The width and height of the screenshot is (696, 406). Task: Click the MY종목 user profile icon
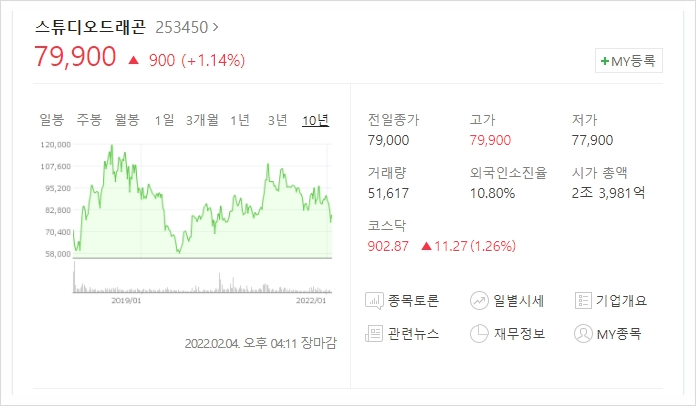[x=583, y=334]
